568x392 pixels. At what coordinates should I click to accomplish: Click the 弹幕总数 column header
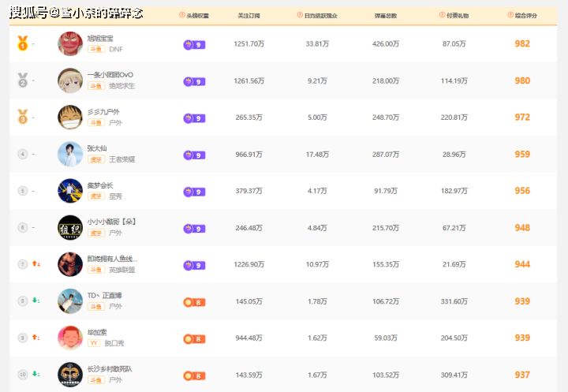pos(386,16)
